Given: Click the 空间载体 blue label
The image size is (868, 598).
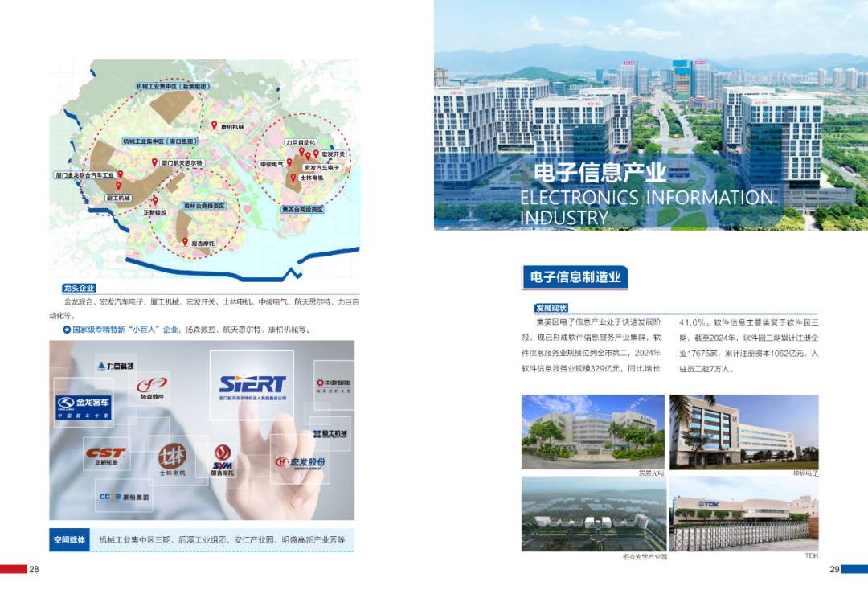Looking at the screenshot, I should (x=69, y=539).
